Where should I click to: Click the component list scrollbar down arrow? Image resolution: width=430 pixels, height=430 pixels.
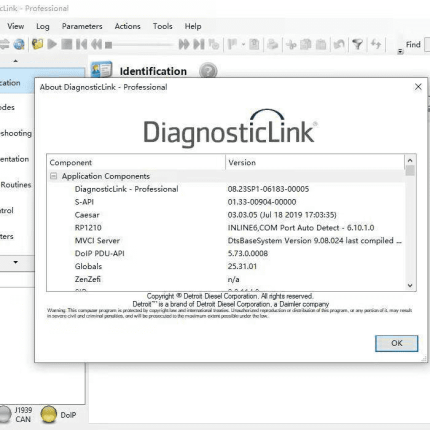click(410, 285)
